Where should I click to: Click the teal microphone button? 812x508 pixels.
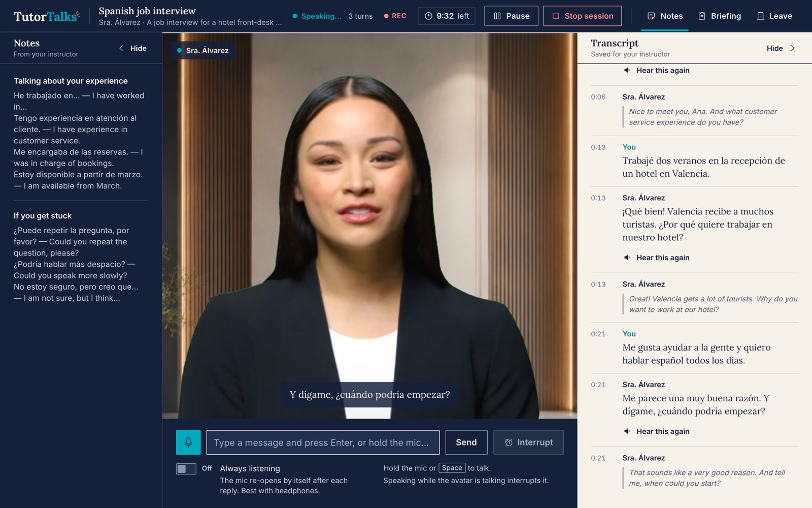188,442
